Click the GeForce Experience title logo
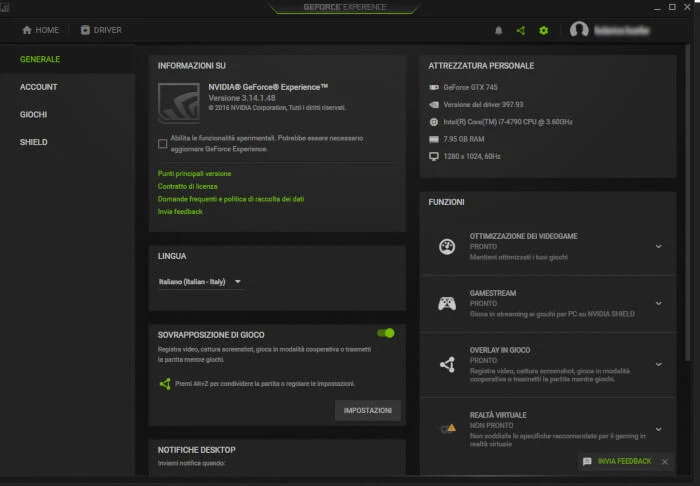This screenshot has width=700, height=486. pos(345,7)
